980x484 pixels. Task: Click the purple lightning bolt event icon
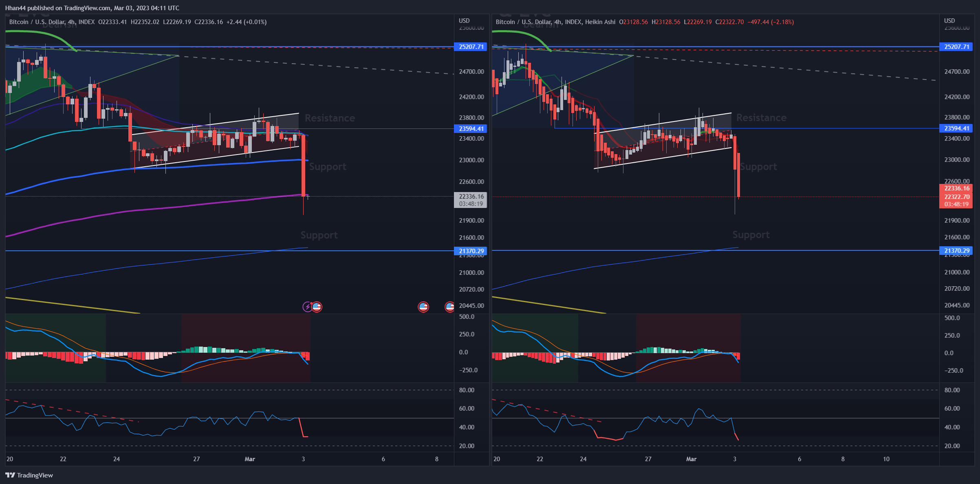(x=307, y=307)
